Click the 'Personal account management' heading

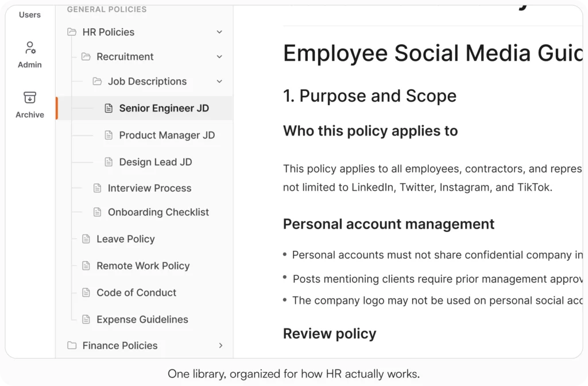[x=389, y=224]
